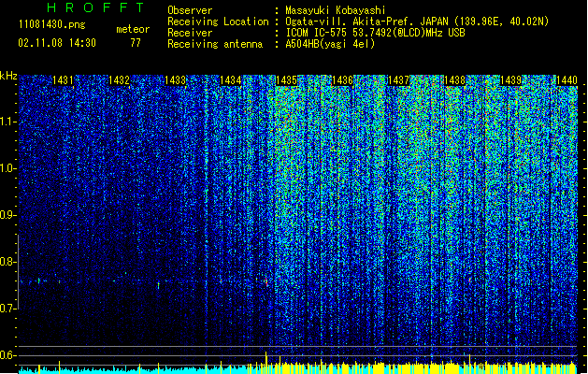Click the 1434 time marker
The image size is (588, 374).
coord(230,80)
